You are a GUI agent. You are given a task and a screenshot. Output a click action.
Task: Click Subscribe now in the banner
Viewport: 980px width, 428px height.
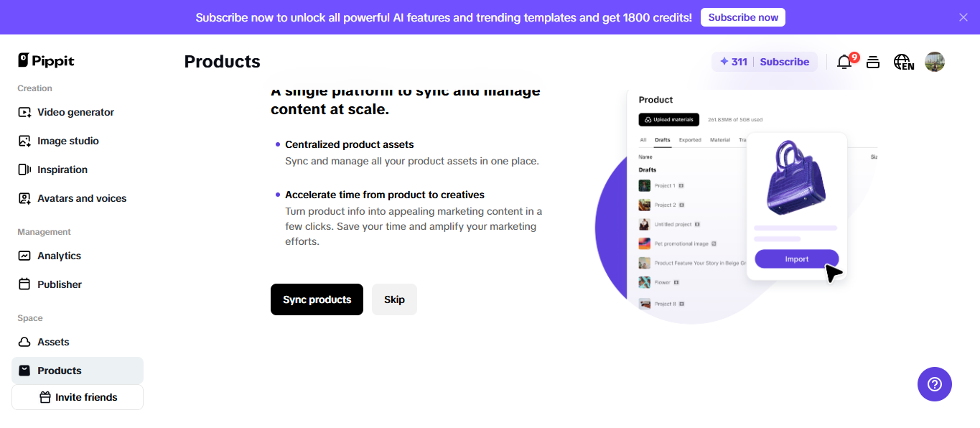tap(743, 17)
